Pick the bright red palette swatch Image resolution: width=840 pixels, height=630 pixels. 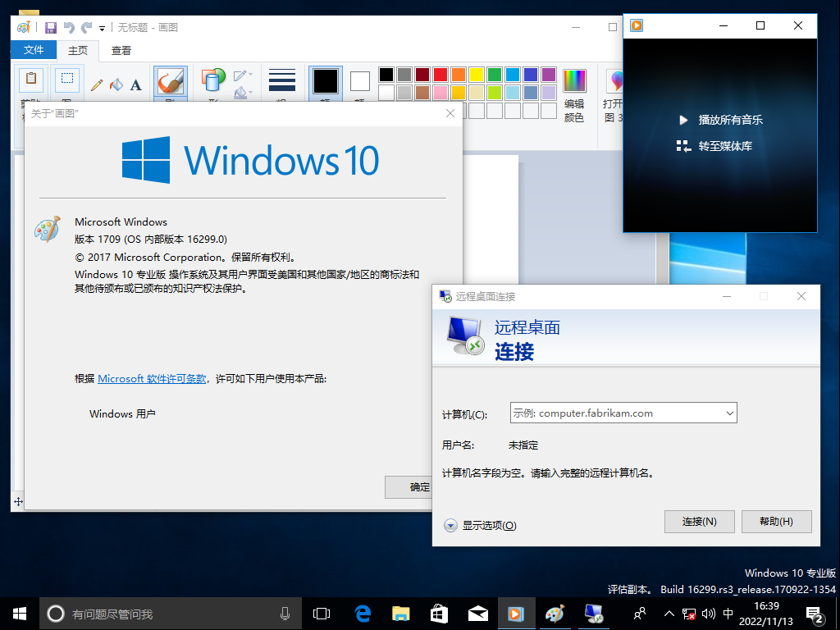point(441,75)
